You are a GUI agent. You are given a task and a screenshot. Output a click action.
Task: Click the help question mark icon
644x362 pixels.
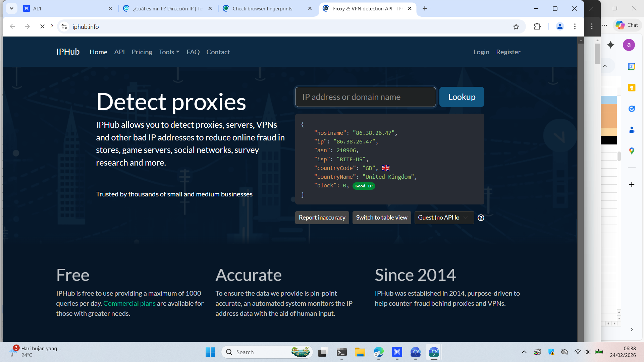[481, 218]
